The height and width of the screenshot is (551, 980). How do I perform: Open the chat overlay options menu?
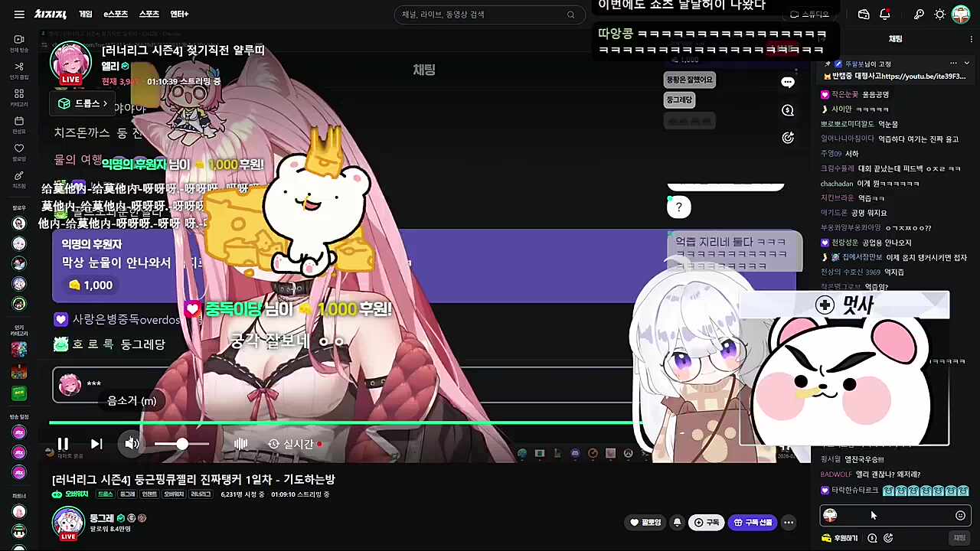coord(788,82)
